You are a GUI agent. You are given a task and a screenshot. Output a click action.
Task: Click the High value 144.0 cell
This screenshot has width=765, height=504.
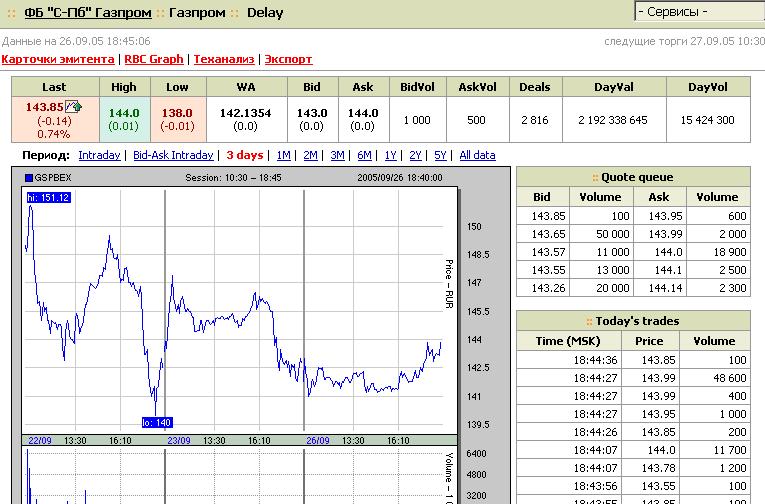coord(124,120)
